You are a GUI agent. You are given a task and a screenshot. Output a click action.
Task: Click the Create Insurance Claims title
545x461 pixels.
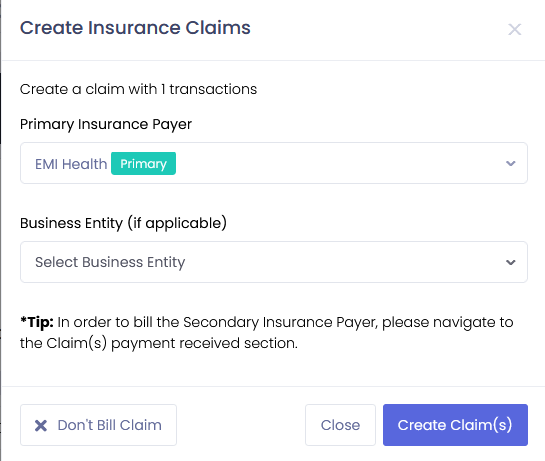tap(135, 28)
